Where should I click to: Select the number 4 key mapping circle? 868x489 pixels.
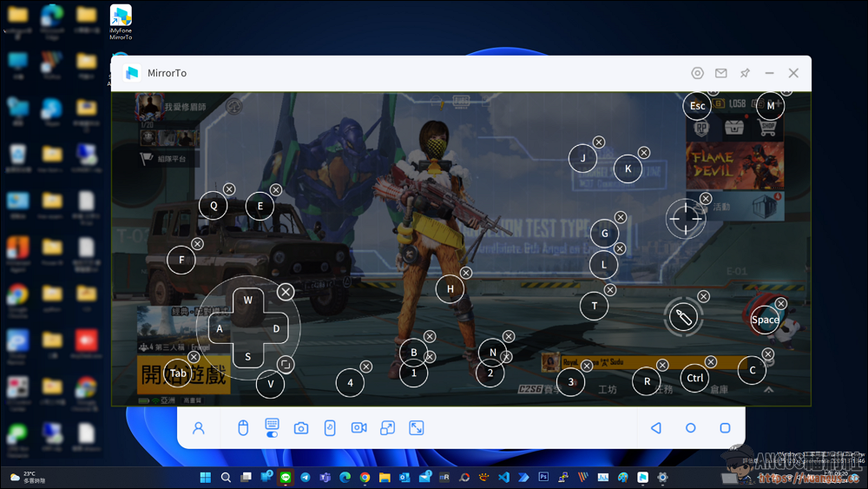350,383
